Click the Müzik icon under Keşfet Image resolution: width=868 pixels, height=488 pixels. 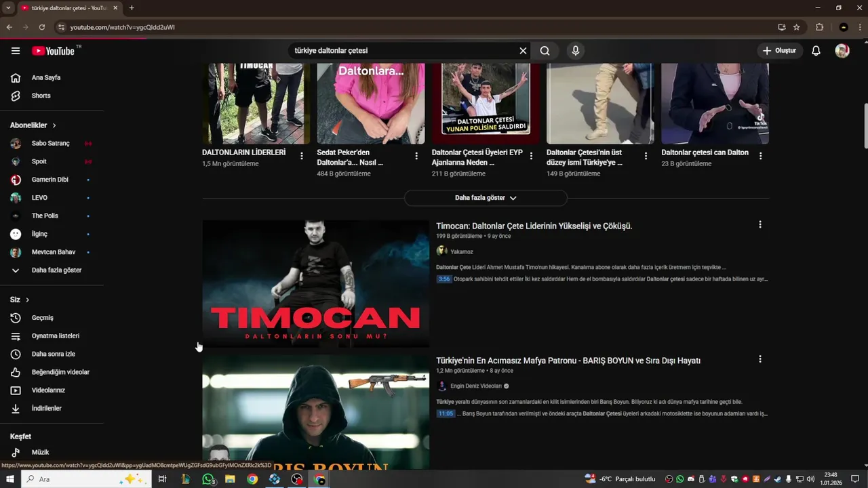click(16, 452)
